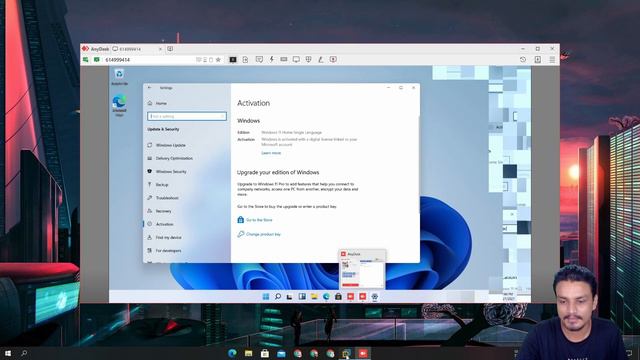Click the red screen recorder icon on local taskbar
This screenshot has height=360, width=640.
point(363,353)
